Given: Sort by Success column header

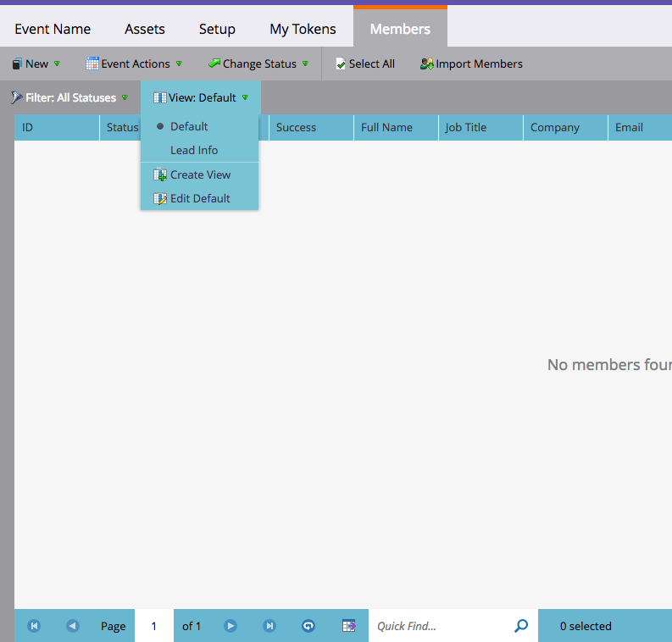Looking at the screenshot, I should (x=311, y=128).
